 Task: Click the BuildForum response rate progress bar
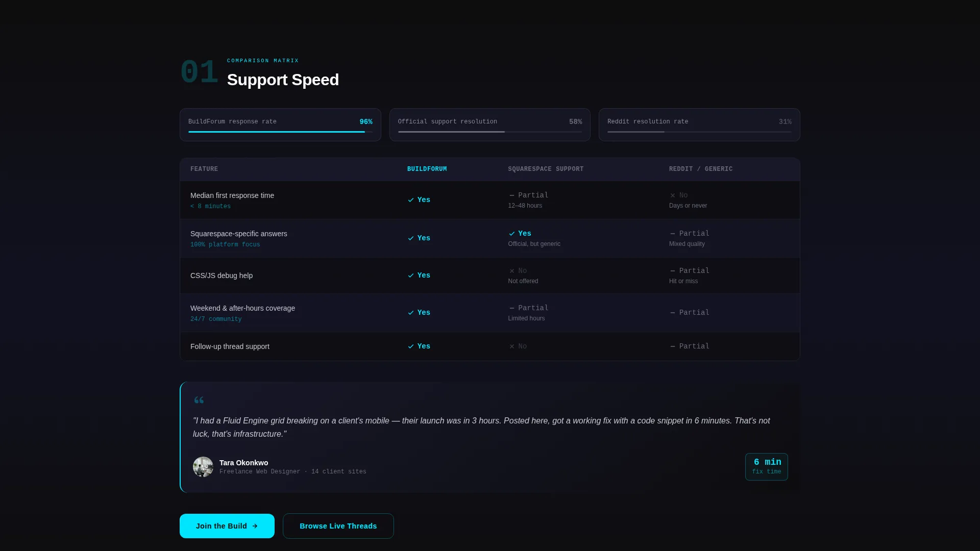pyautogui.click(x=280, y=132)
